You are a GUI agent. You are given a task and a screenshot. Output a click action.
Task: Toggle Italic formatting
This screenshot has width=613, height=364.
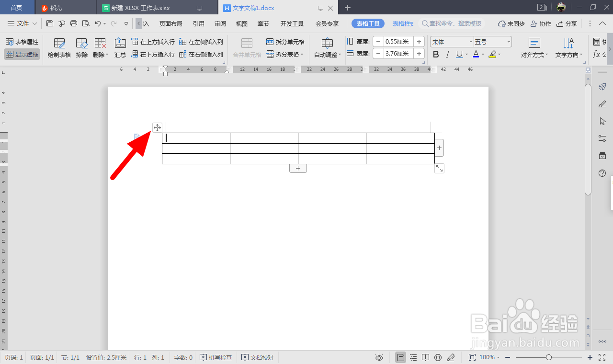(448, 55)
